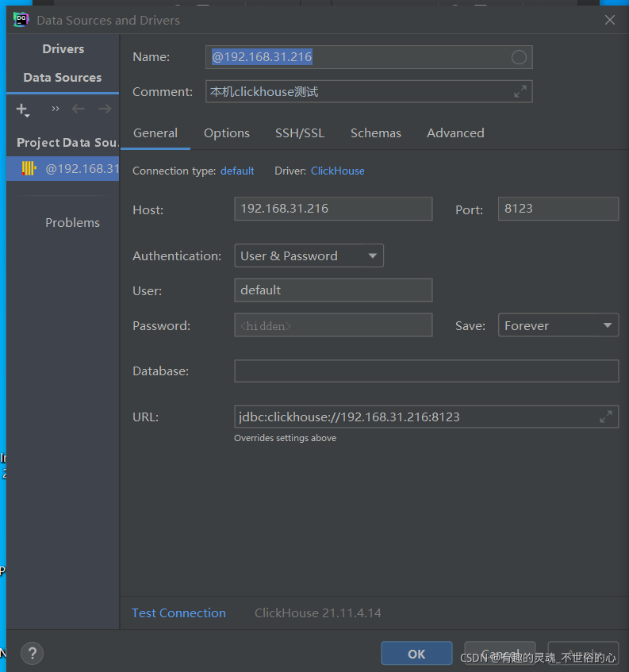
Task: Click the Comment input field
Action: pyautogui.click(x=369, y=91)
